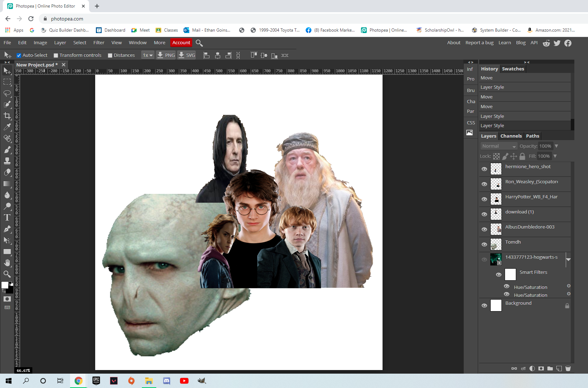The width and height of the screenshot is (588, 388).
Task: Open the 1x export scale dropdown
Action: 148,55
